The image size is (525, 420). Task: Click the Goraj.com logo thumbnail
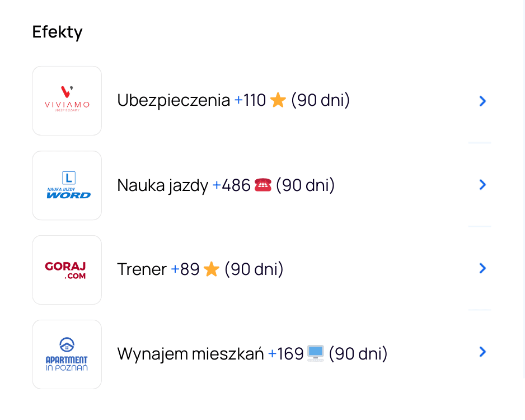[67, 270]
